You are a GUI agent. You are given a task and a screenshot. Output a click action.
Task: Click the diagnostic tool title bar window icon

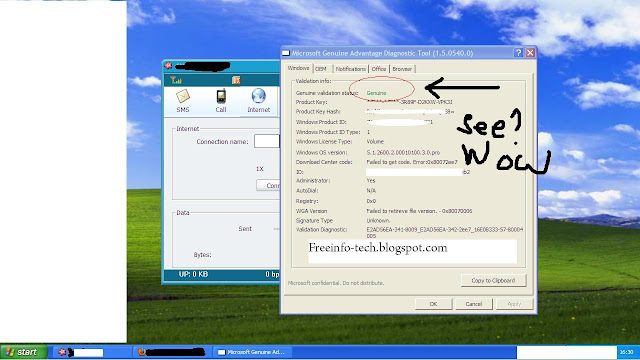[286, 53]
